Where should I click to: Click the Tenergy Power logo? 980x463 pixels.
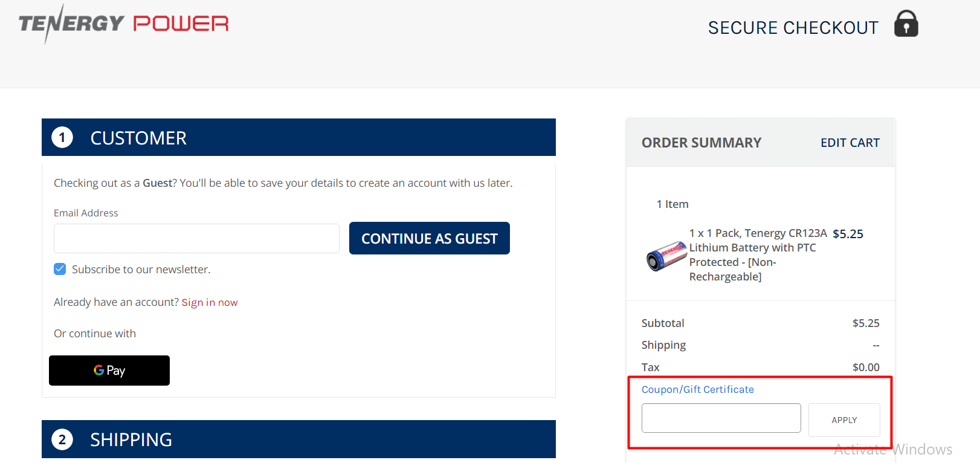123,24
